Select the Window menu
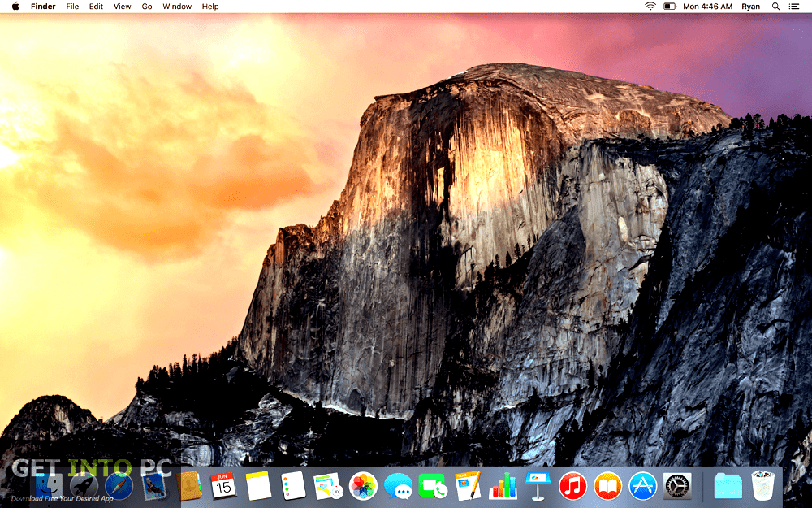 point(177,7)
